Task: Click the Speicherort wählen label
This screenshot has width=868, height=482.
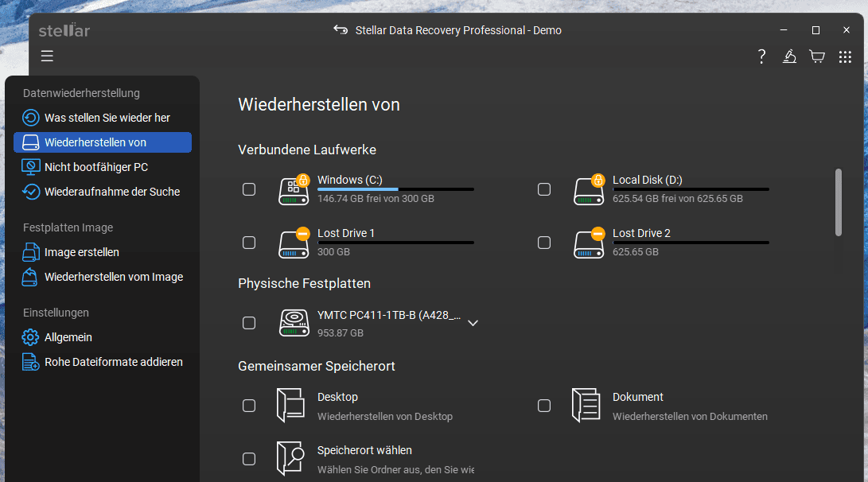Action: (364, 450)
